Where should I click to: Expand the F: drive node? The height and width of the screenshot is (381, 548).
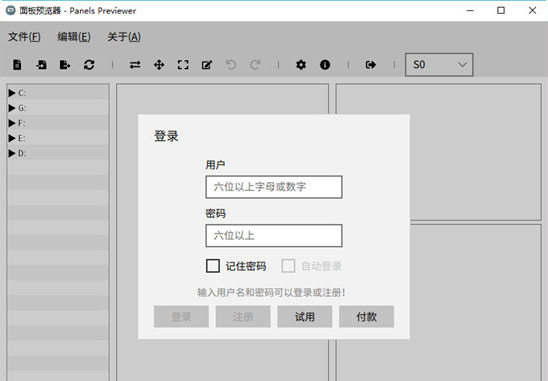coord(12,123)
